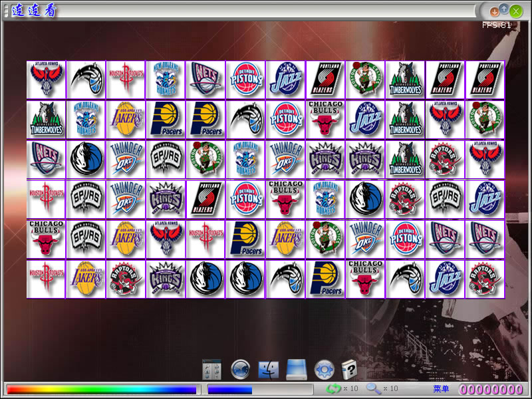Viewport: 532px width, 399px height.
Task: Select the Hornets tile in the third row
Action: (x=246, y=160)
